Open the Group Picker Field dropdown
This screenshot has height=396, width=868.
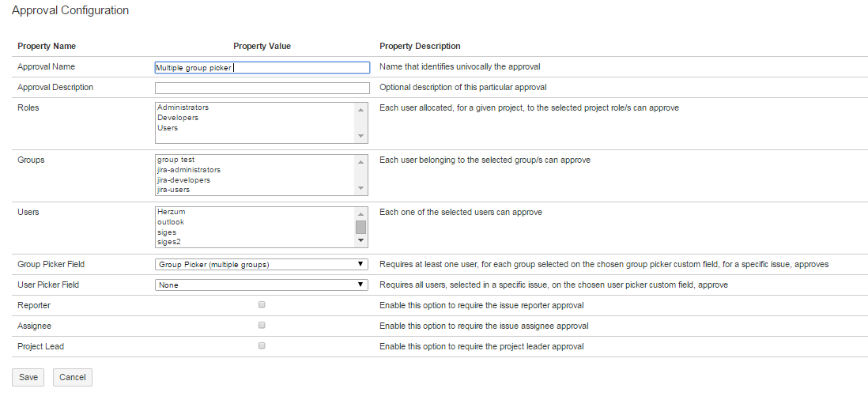point(262,264)
